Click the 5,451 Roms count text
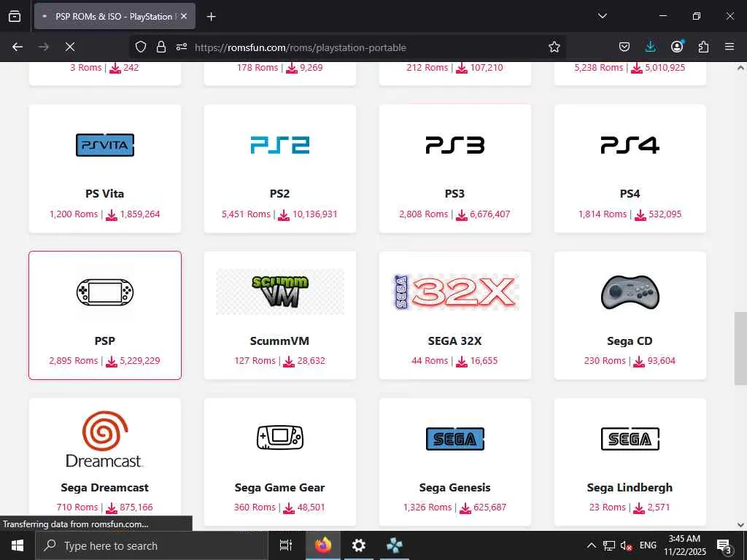The height and width of the screenshot is (560, 747). click(x=246, y=214)
